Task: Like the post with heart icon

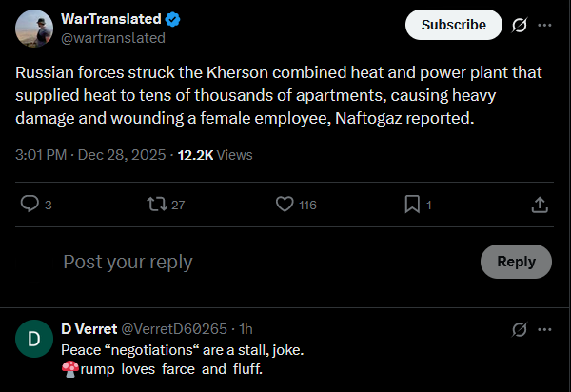Action: tap(285, 204)
